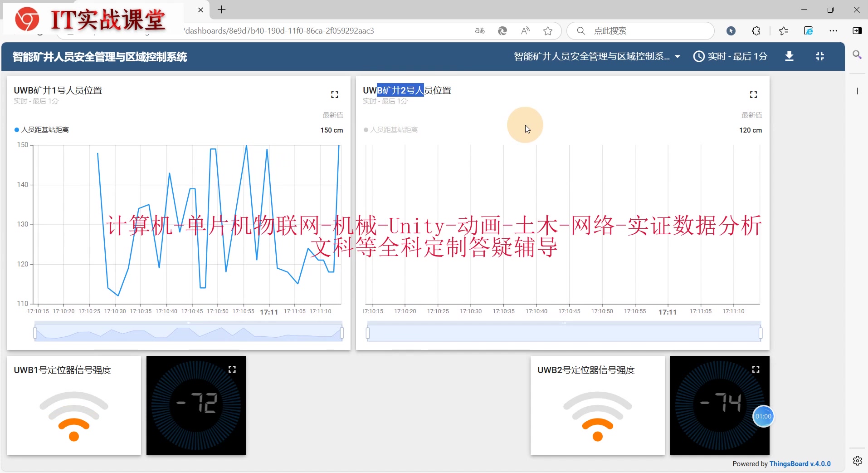
Task: Open the 实时 - 最后 1分 time window selector
Action: [731, 56]
